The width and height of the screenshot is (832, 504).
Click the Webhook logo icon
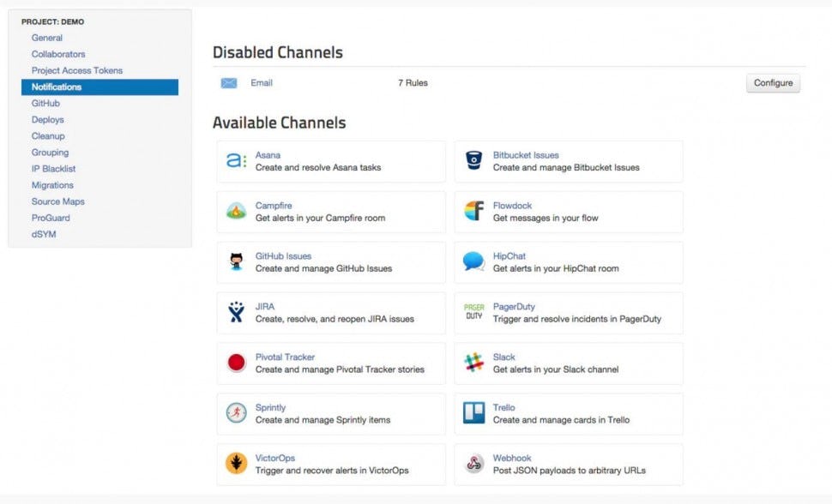473,463
